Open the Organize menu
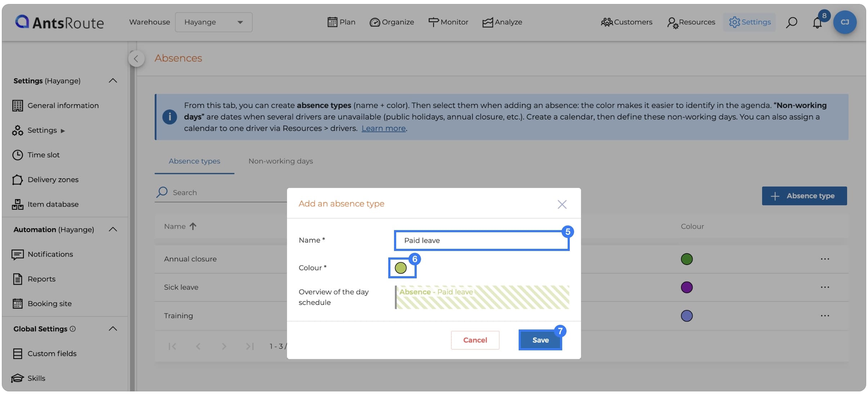This screenshot has width=868, height=395. (392, 22)
